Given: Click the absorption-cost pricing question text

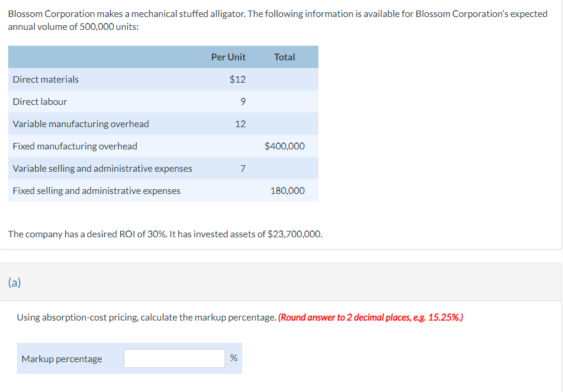Looking at the screenshot, I should point(147,318).
